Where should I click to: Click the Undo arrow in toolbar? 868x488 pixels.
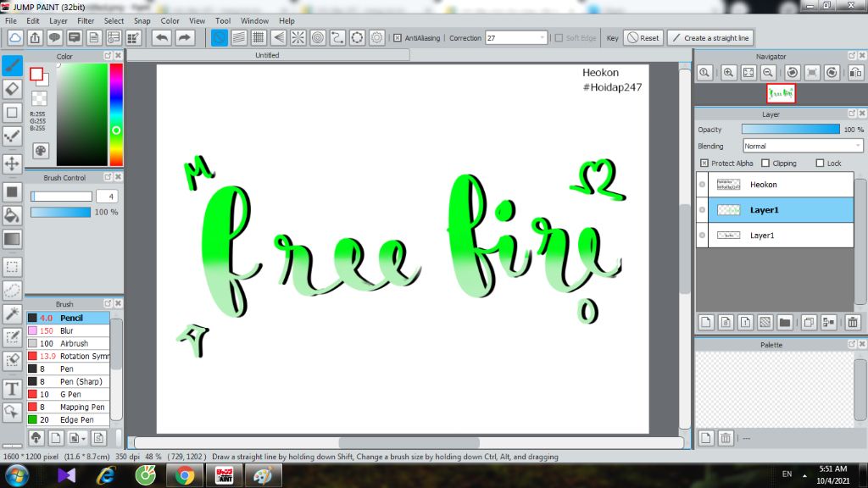(162, 37)
